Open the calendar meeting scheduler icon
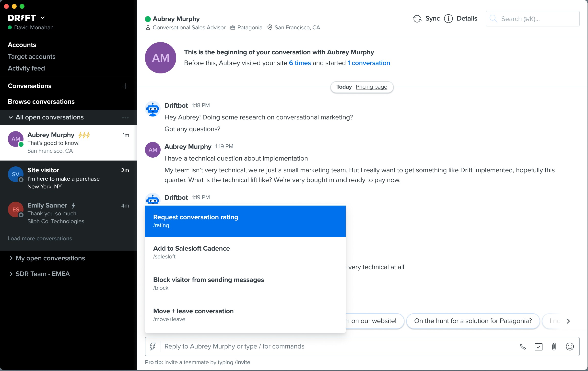The width and height of the screenshot is (588, 371). [538, 347]
